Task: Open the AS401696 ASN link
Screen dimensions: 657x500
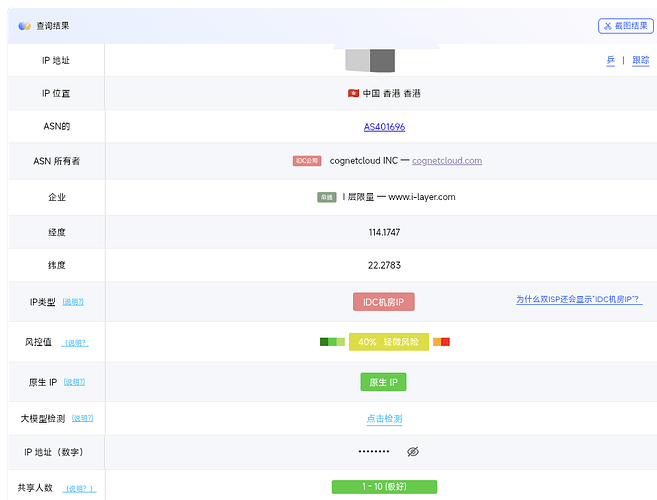Action: [384, 127]
